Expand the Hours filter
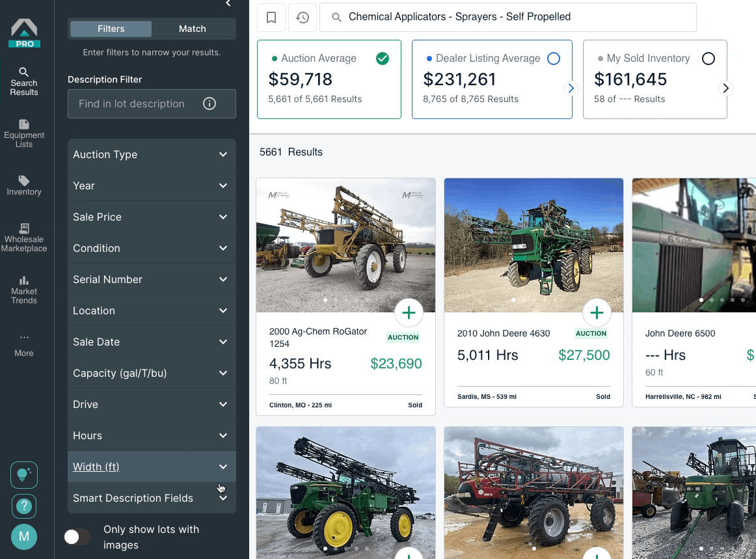The height and width of the screenshot is (559, 756). click(152, 435)
